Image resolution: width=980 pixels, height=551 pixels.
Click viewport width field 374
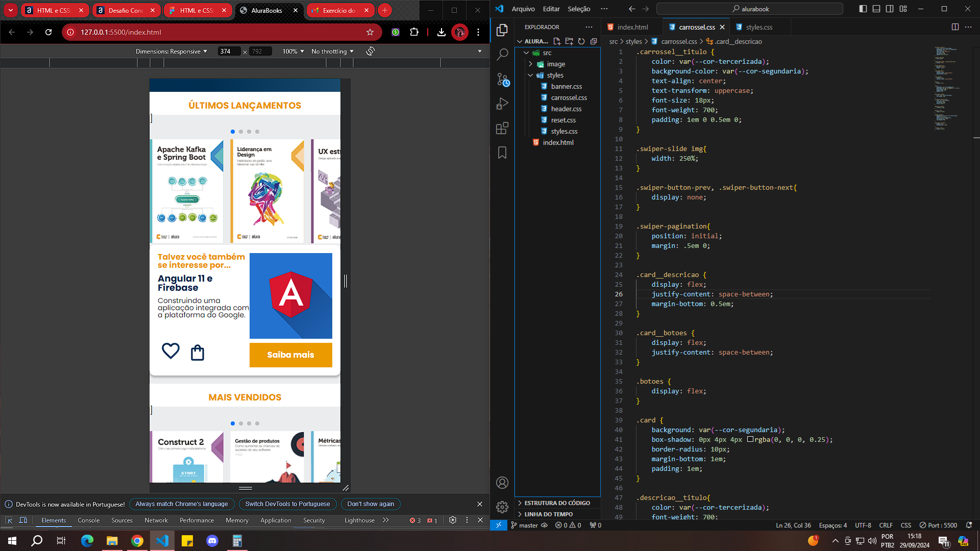coord(229,52)
